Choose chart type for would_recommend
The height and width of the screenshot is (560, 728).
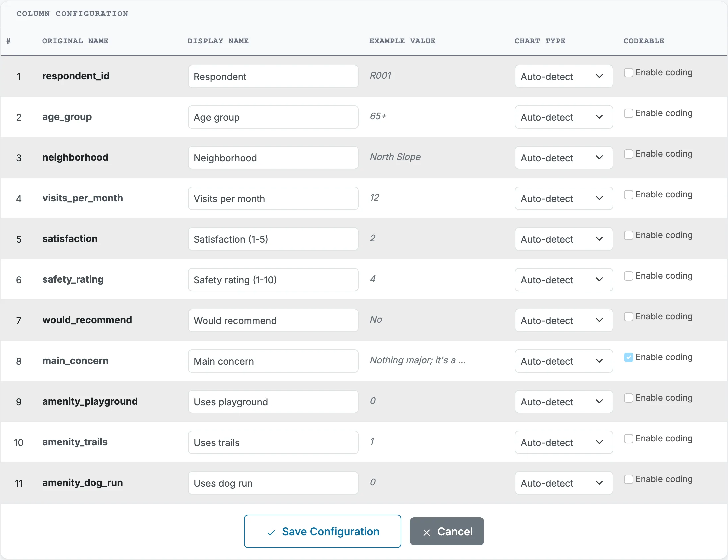[564, 320]
